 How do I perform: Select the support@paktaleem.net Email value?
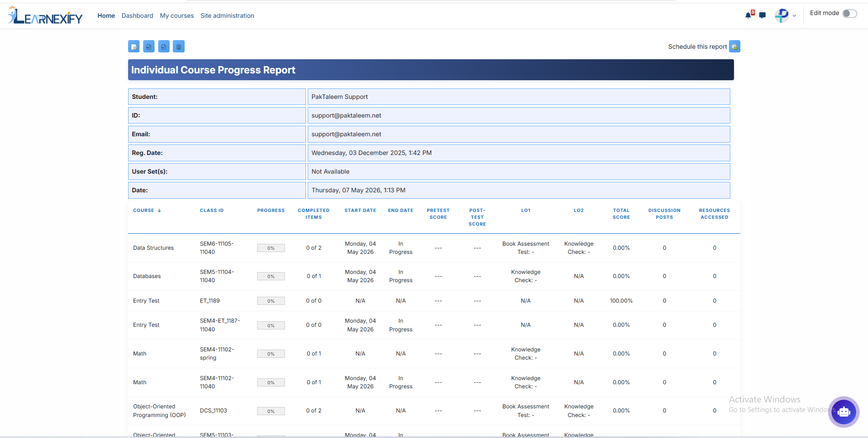346,134
